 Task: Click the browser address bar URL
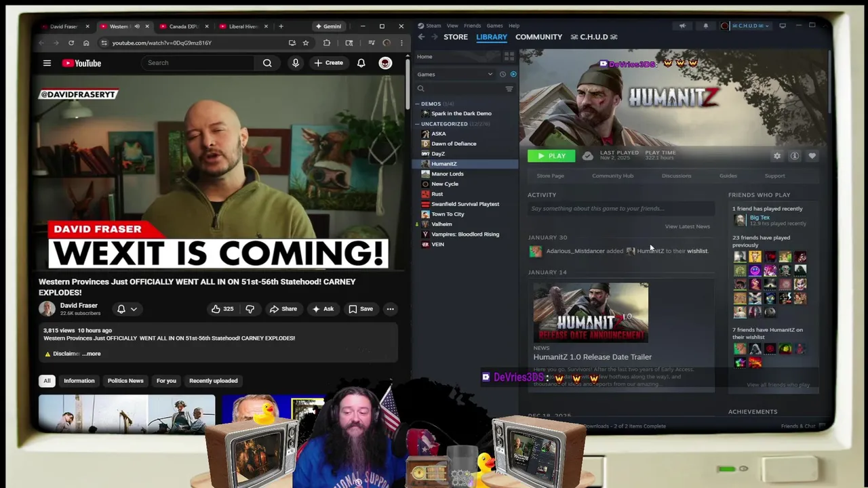click(x=161, y=43)
